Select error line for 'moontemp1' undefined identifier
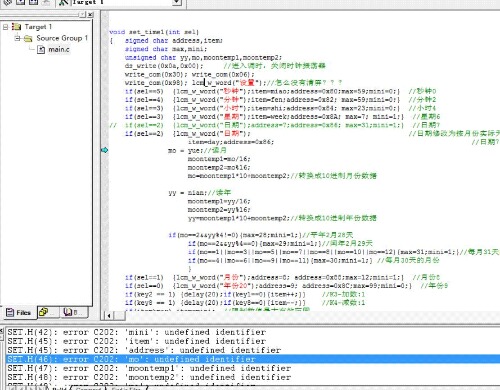Viewport: 500px width, 390px height. [149, 368]
